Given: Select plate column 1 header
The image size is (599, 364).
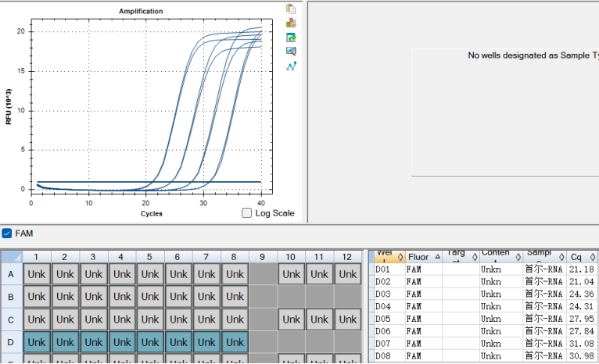Looking at the screenshot, I should [x=36, y=257].
